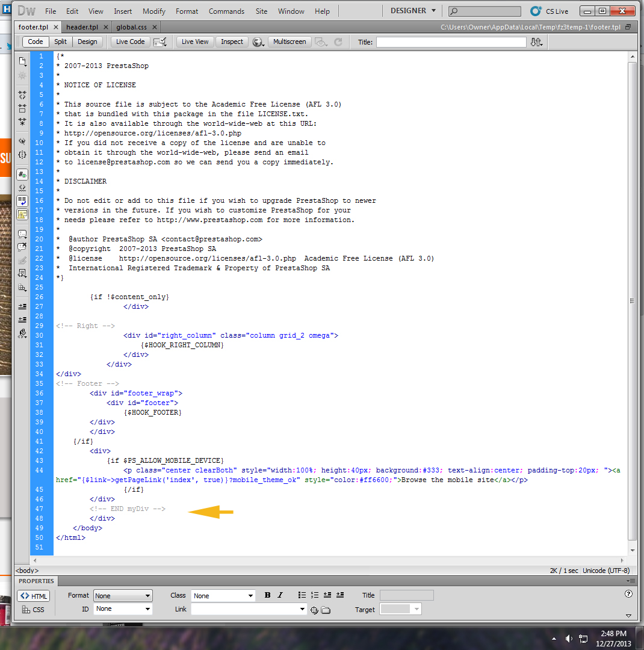Toggle italic formatting in Properties

tap(280, 595)
